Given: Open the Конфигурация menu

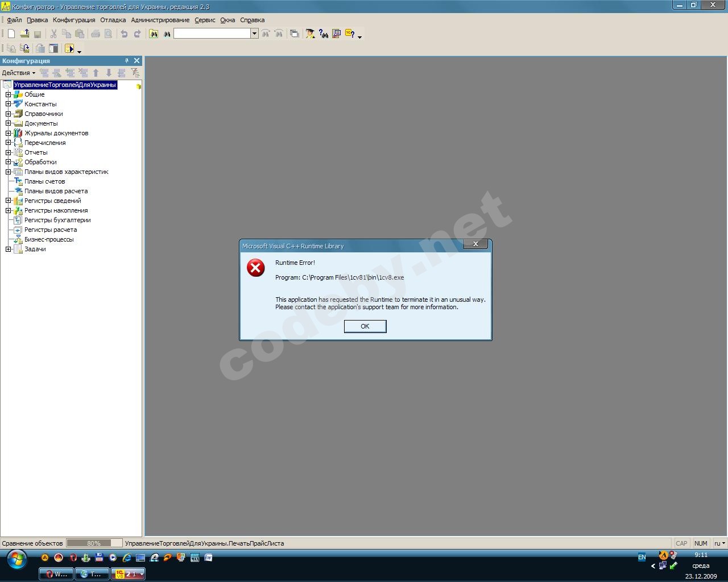Looking at the screenshot, I should point(74,20).
